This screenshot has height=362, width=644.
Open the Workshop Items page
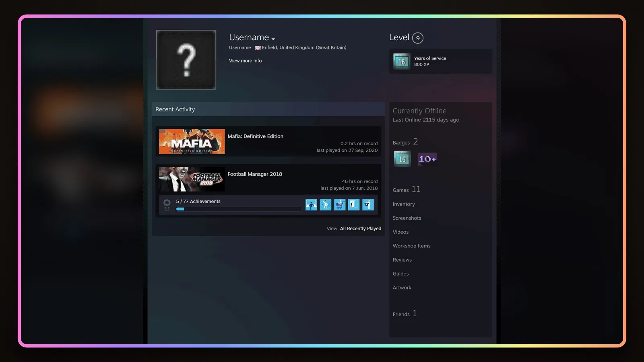tap(411, 246)
